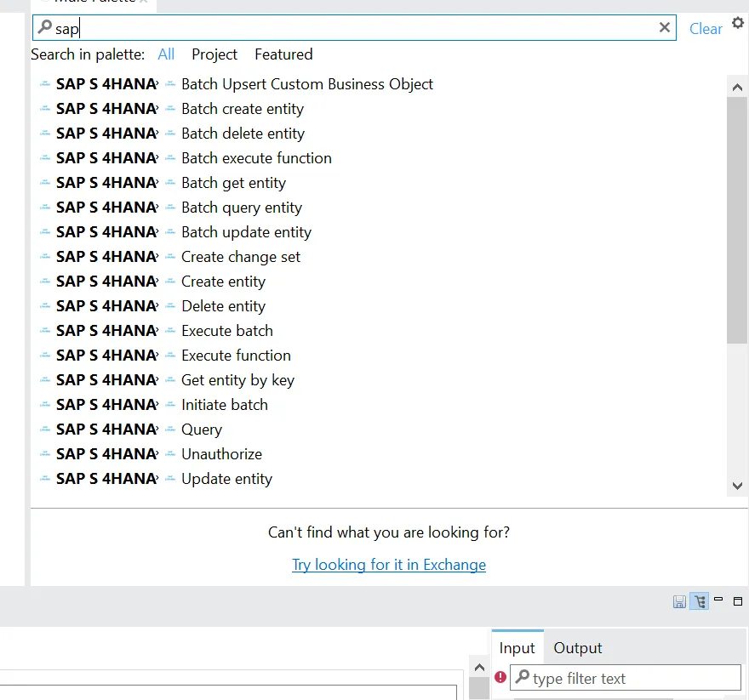Save the Mule Palette with the floppy disk icon
The width and height of the screenshot is (749, 700).
tap(679, 600)
